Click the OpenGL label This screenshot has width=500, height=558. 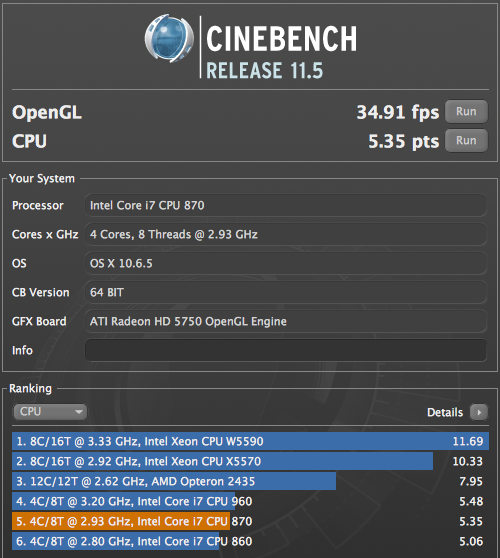(x=47, y=112)
